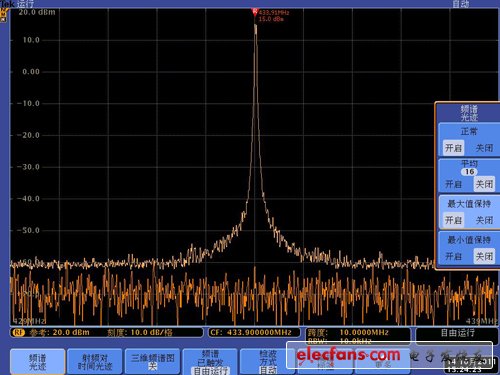
Task: Expand the 频谱已触发 自由运行 option
Action: pos(210,362)
